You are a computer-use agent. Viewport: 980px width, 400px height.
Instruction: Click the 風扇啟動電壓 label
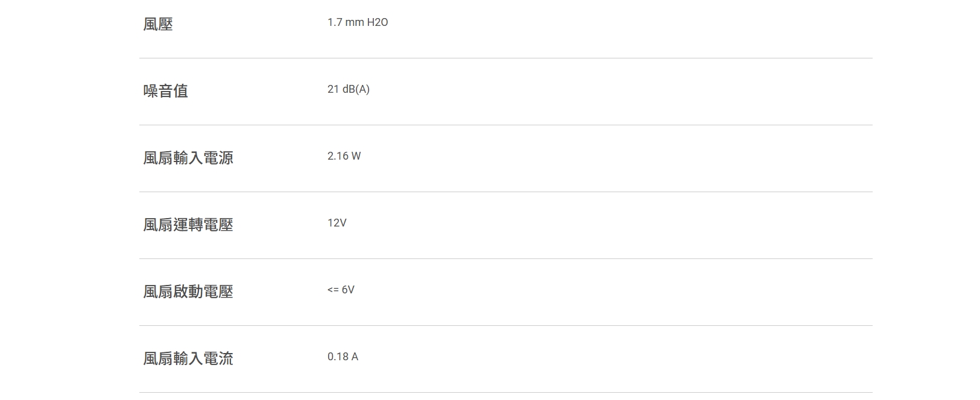point(188,292)
